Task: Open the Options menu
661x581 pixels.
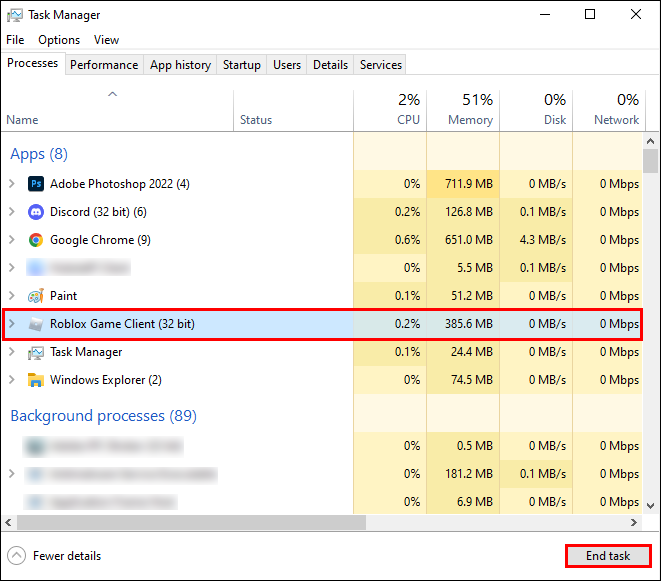Action: [59, 40]
